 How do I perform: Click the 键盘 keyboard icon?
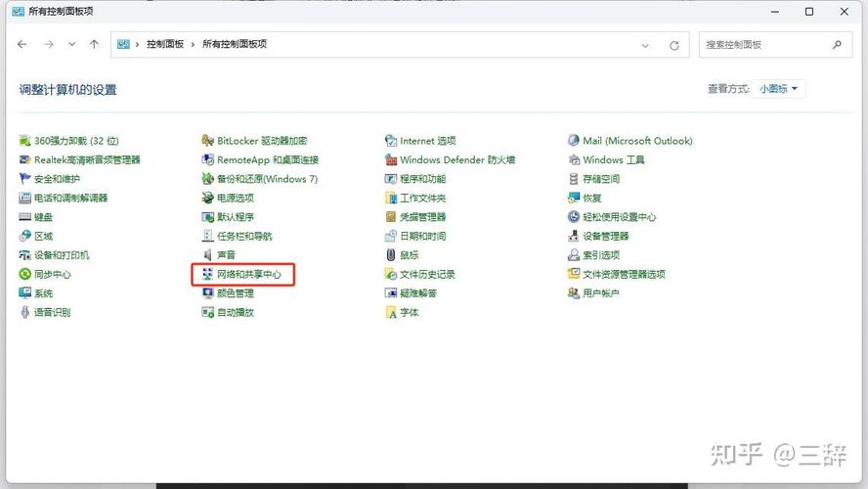tap(24, 217)
